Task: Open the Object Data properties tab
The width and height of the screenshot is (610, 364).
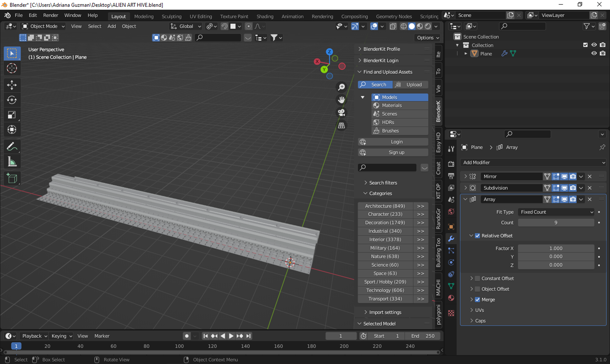Action: point(451,286)
